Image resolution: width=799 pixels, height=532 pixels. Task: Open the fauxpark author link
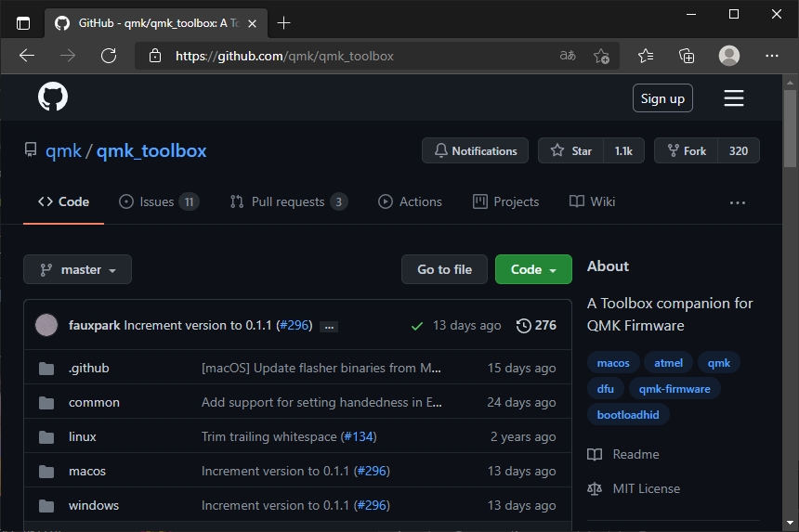tap(94, 325)
